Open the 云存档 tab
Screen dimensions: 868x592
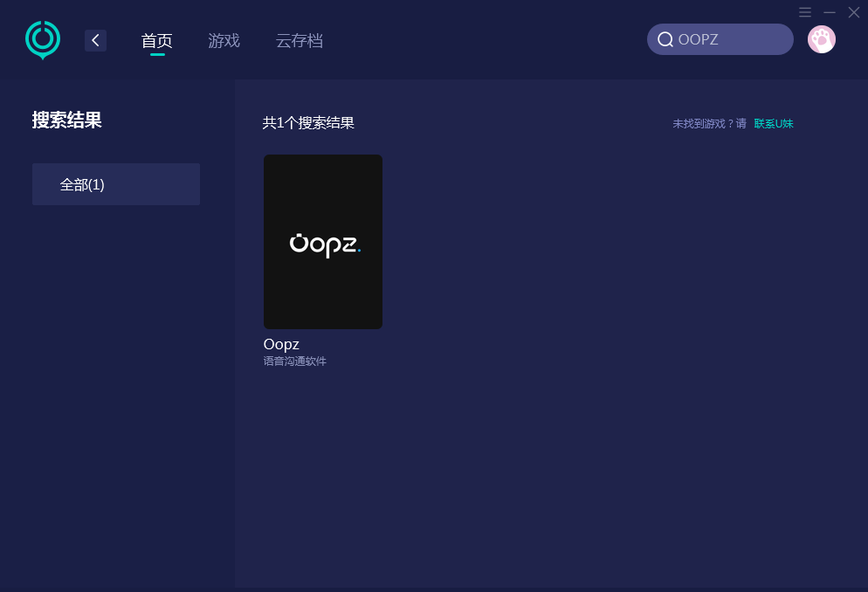pos(299,40)
